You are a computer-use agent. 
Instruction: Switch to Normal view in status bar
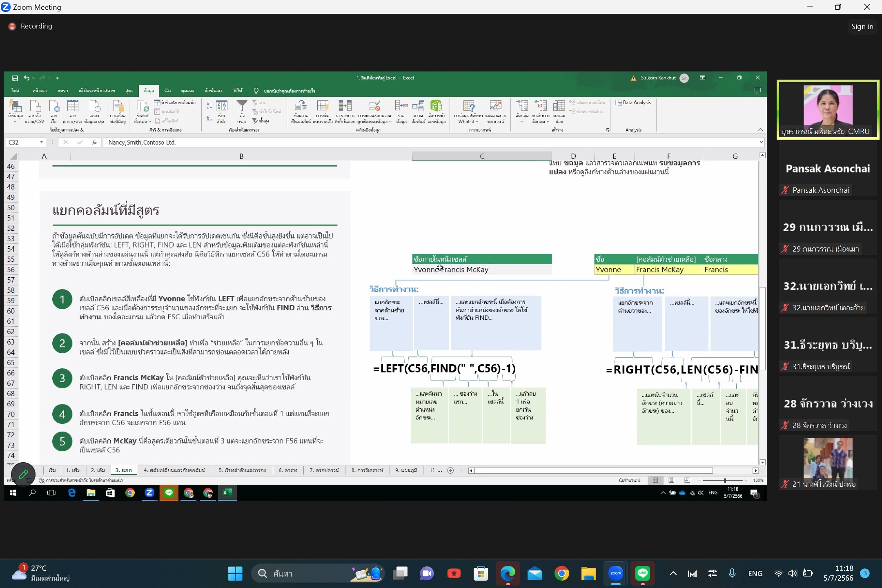click(x=655, y=480)
